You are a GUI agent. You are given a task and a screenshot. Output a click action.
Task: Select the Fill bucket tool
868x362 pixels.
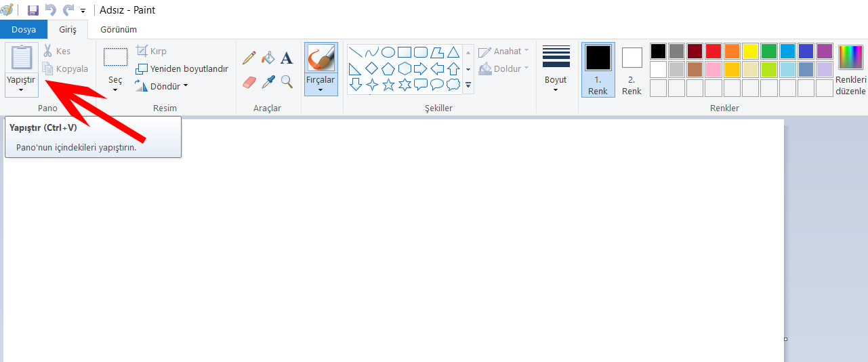tap(268, 58)
